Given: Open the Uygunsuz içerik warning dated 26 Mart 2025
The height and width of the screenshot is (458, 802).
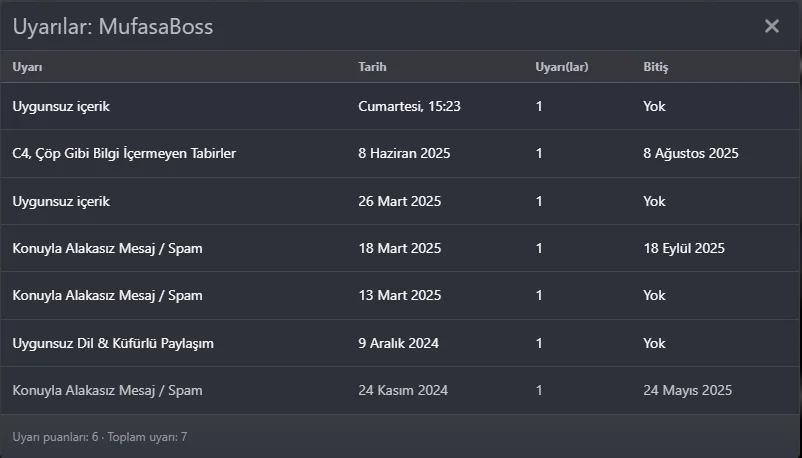Looking at the screenshot, I should coord(61,201).
